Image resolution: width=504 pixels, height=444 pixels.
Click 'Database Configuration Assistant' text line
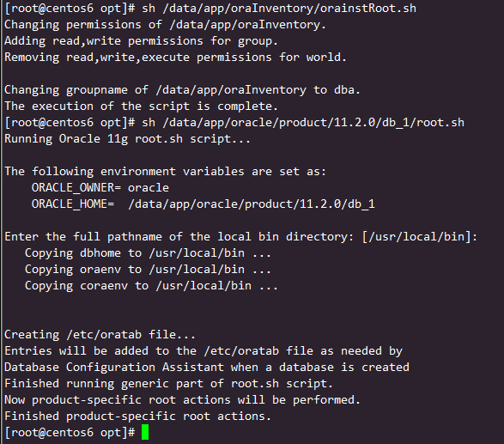coord(207,368)
